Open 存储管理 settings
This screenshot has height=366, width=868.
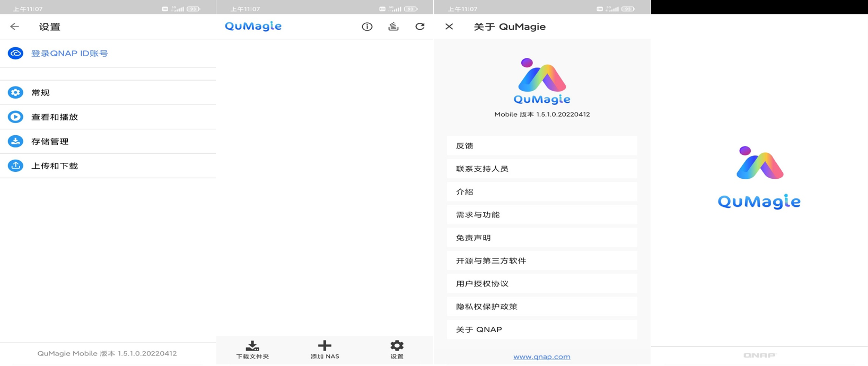tap(108, 141)
